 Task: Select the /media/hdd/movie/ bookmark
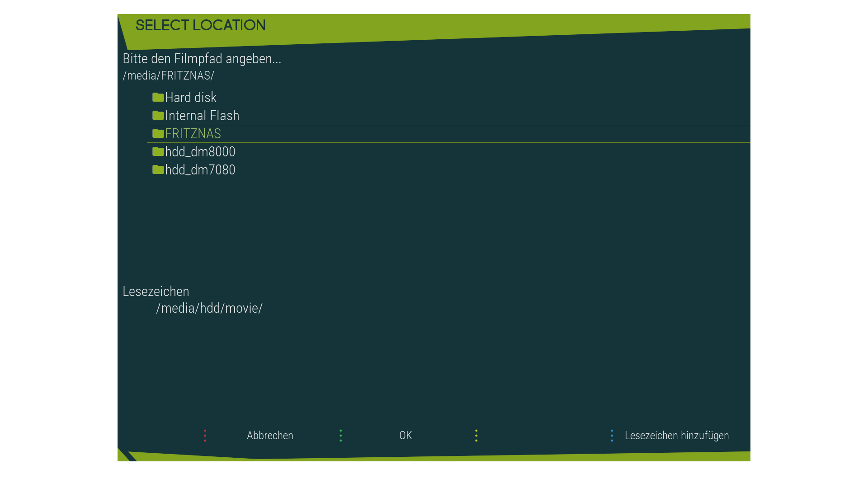coord(209,308)
